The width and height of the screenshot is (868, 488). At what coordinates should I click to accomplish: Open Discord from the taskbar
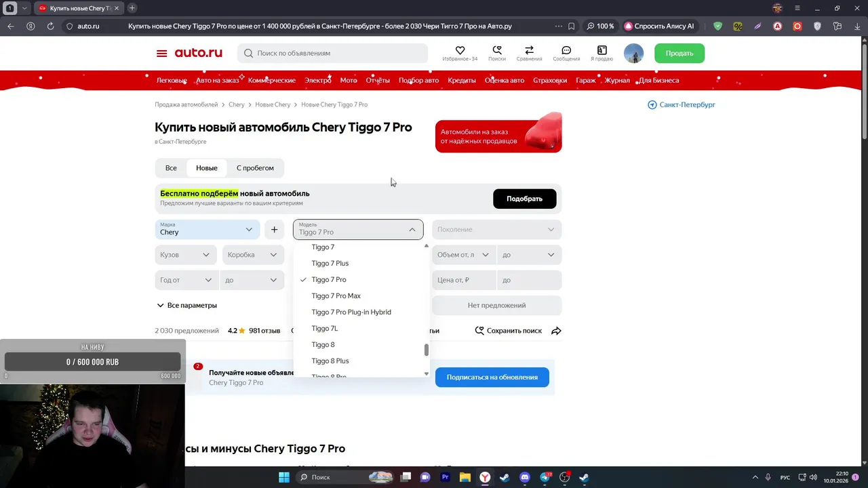[x=524, y=477]
